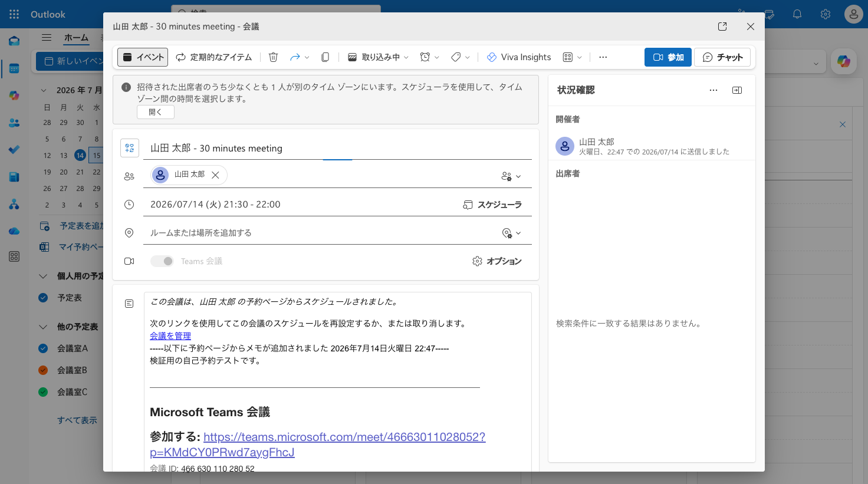Open More apps icon in the sidebar
This screenshot has width=868, height=484.
click(14, 256)
